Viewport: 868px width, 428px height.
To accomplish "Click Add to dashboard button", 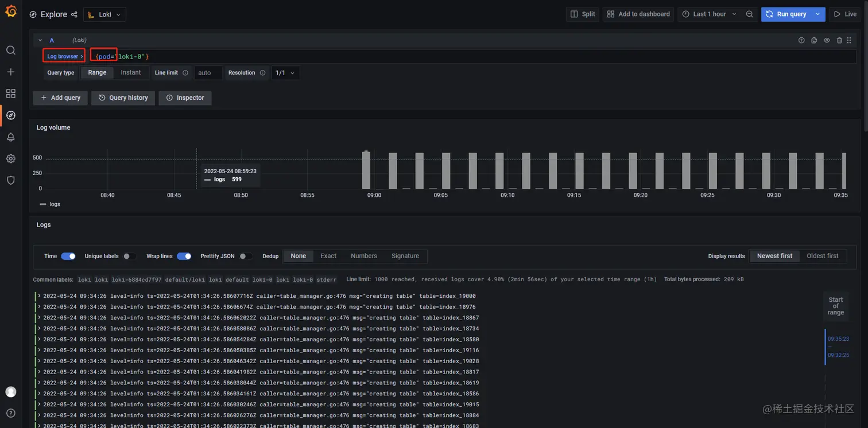I will click(638, 14).
